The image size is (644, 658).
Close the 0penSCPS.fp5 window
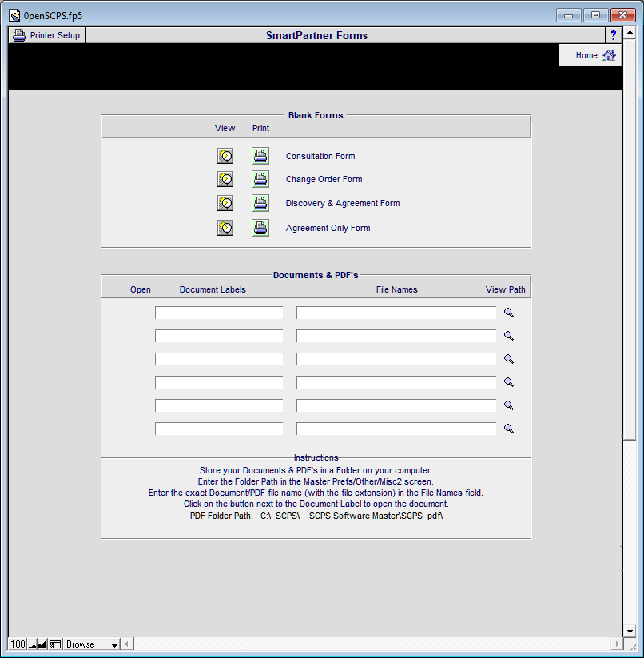[622, 15]
